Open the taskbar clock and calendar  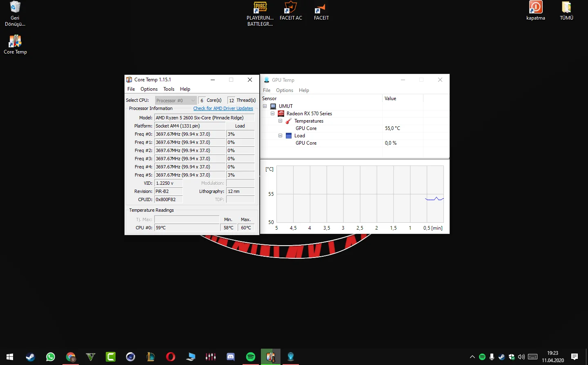[553, 357]
